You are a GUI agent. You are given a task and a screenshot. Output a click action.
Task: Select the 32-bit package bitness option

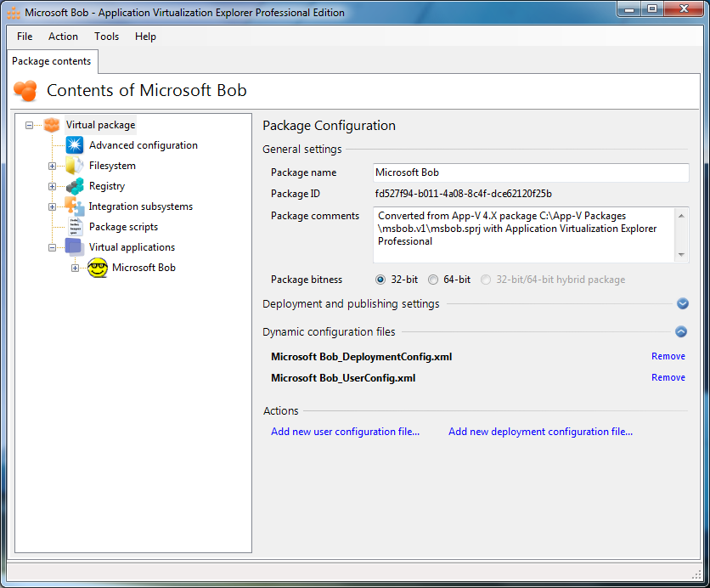380,280
